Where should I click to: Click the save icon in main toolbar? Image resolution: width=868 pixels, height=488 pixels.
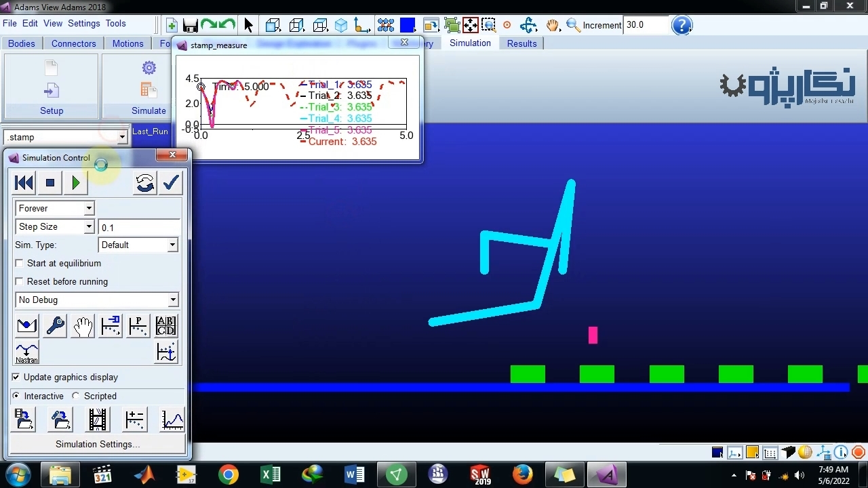tap(190, 26)
